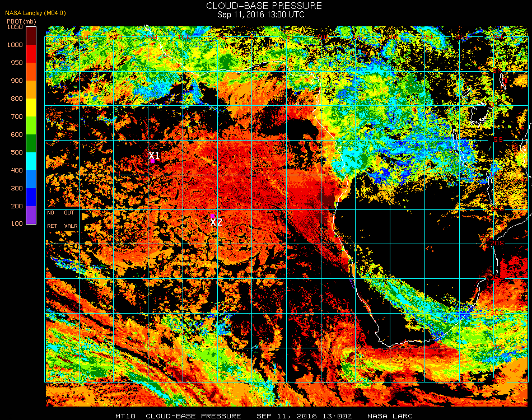
Task: Select the dark maroon 1000-1050 mb legend swatch
Action: coord(31,36)
